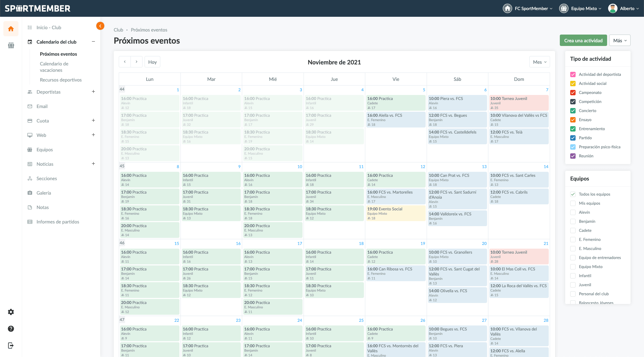Collapse sidebar with orange arrow button
The image size is (644, 357).
[100, 26]
